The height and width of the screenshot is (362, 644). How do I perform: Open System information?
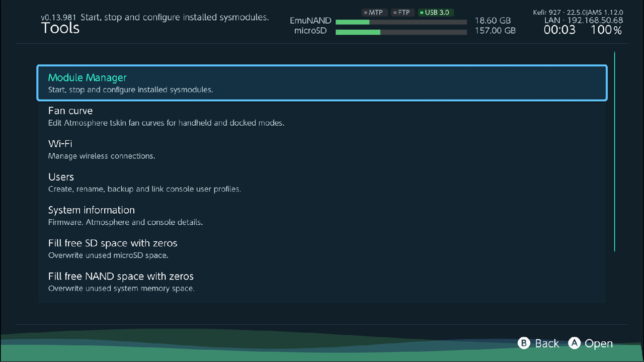tap(322, 216)
